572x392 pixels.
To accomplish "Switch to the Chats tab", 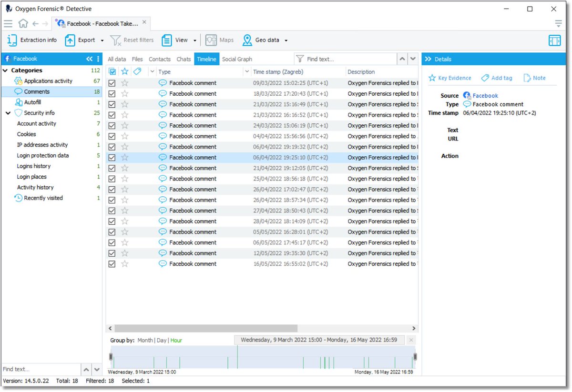I will point(184,59).
